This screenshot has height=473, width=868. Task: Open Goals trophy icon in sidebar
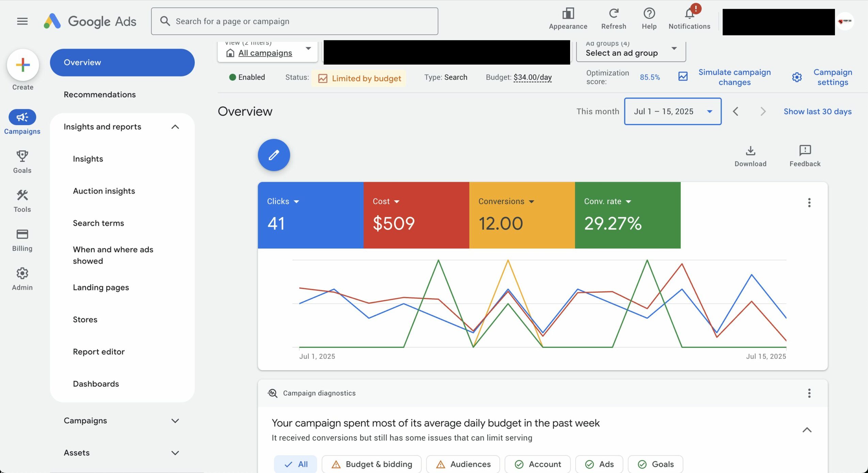click(22, 156)
